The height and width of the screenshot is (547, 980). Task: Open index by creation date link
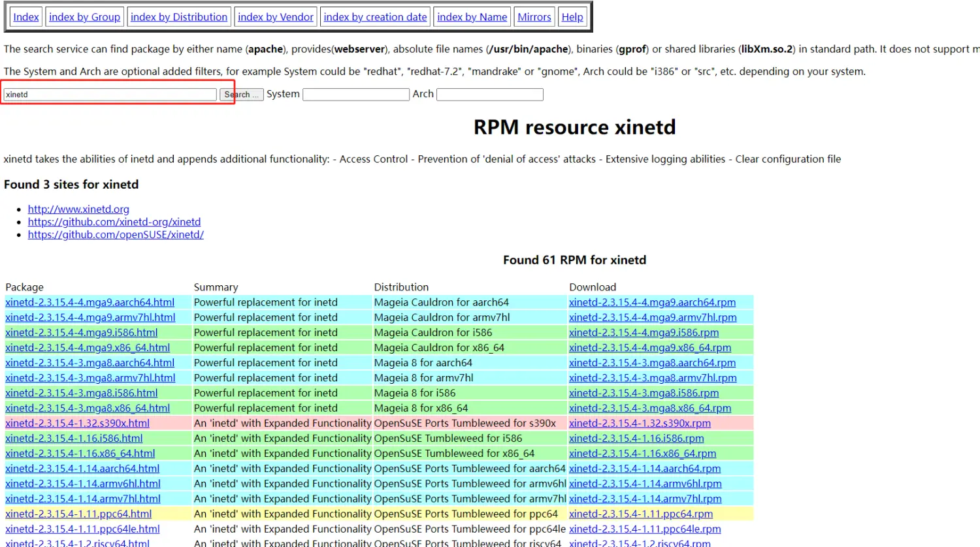(375, 17)
